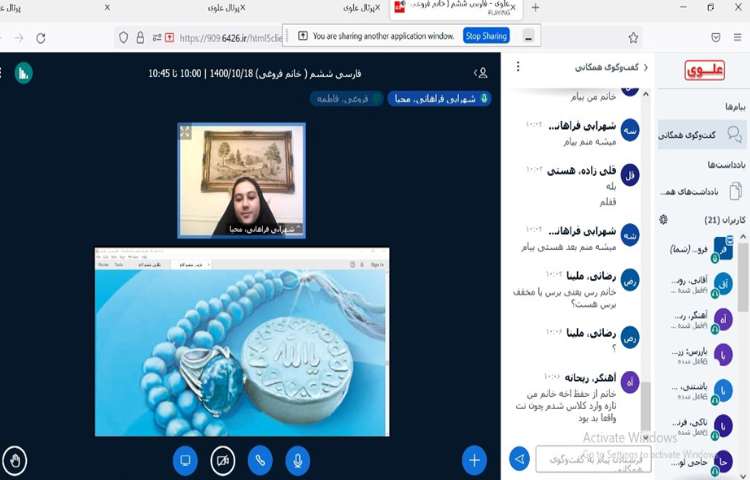Image resolution: width=750 pixels, height=480 pixels.
Task: Click the علوی logo
Action: click(x=705, y=70)
